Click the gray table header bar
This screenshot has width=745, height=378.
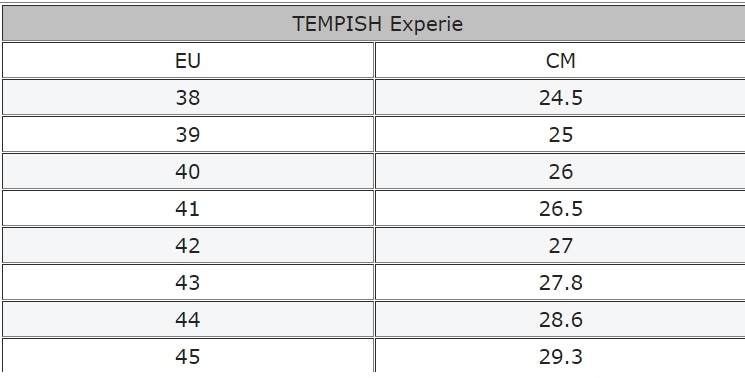pyautogui.click(x=374, y=23)
